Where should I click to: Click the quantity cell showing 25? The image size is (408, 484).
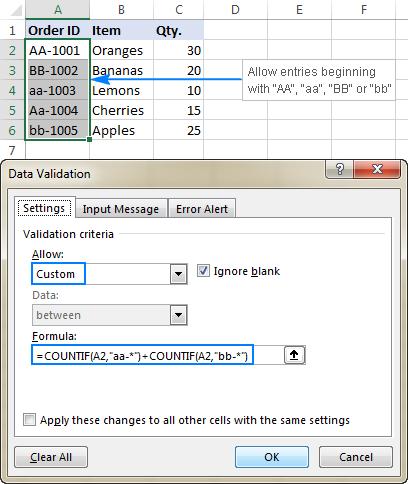179,130
